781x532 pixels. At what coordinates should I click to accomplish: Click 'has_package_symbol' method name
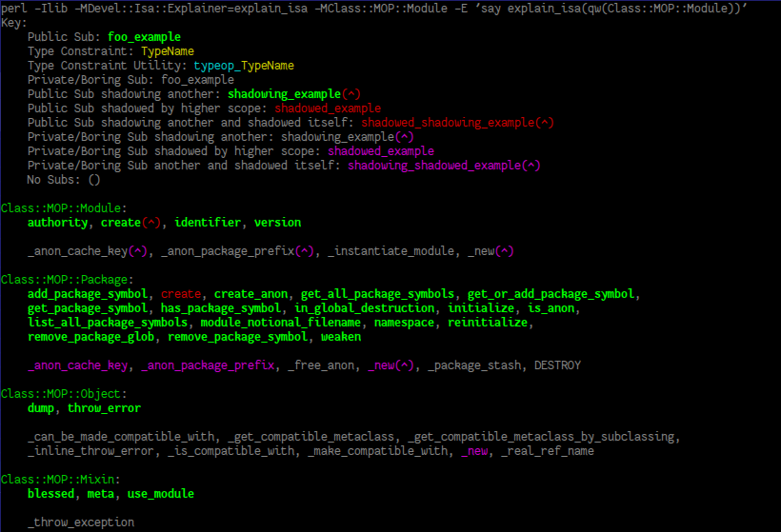pos(221,308)
